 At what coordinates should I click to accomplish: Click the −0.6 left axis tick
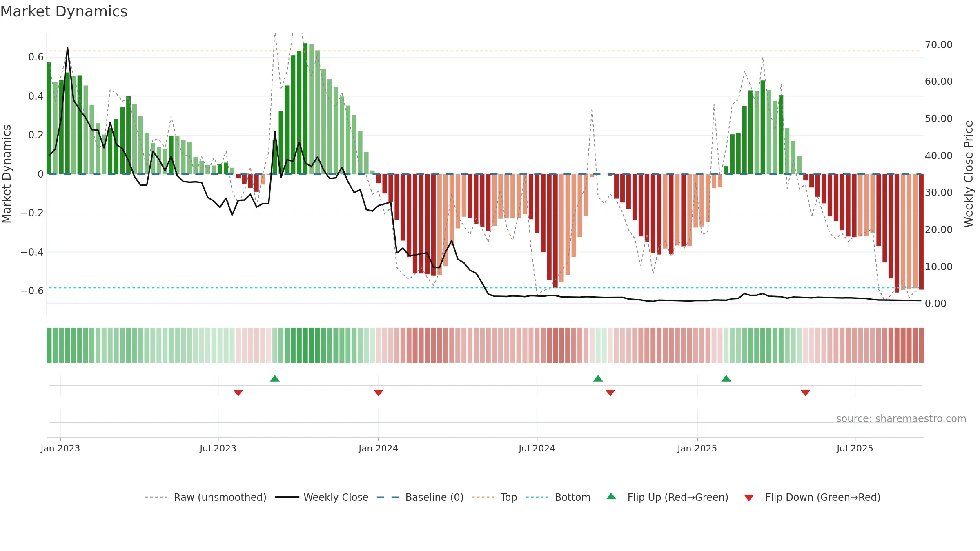coord(32,291)
